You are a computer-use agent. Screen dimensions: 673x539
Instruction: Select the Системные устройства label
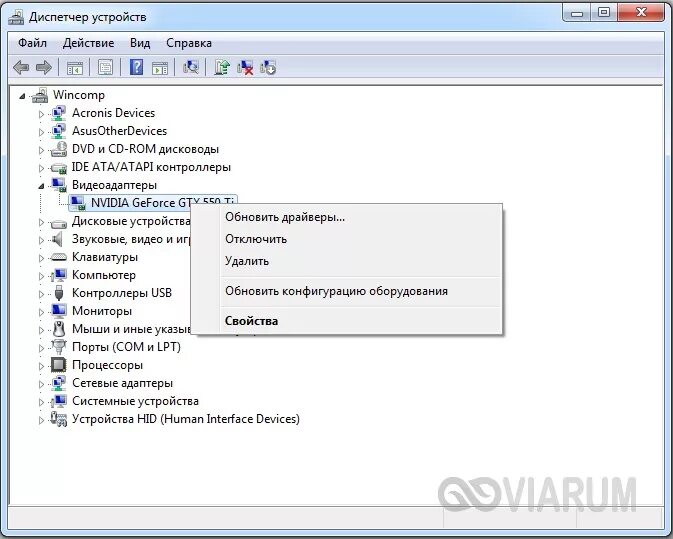[135, 401]
